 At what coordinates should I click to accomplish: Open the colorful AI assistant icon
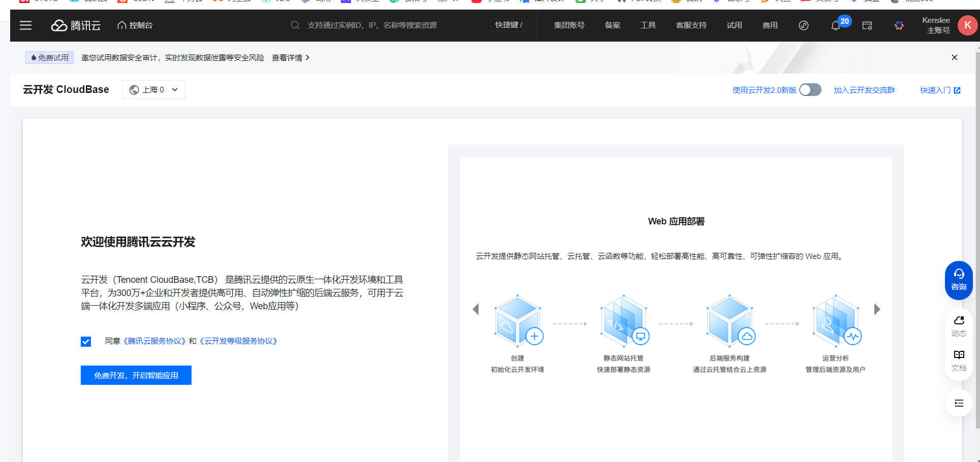coord(899,25)
